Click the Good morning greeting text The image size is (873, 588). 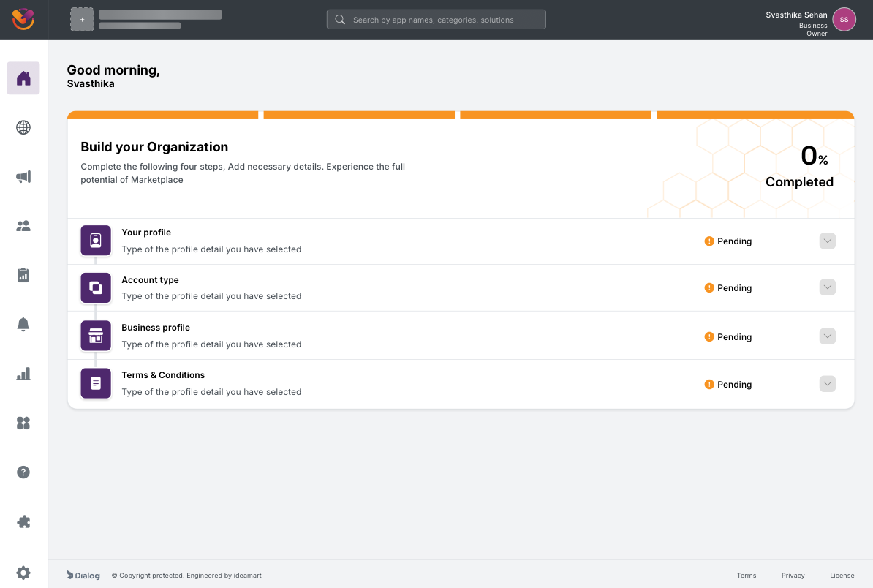pos(113,70)
